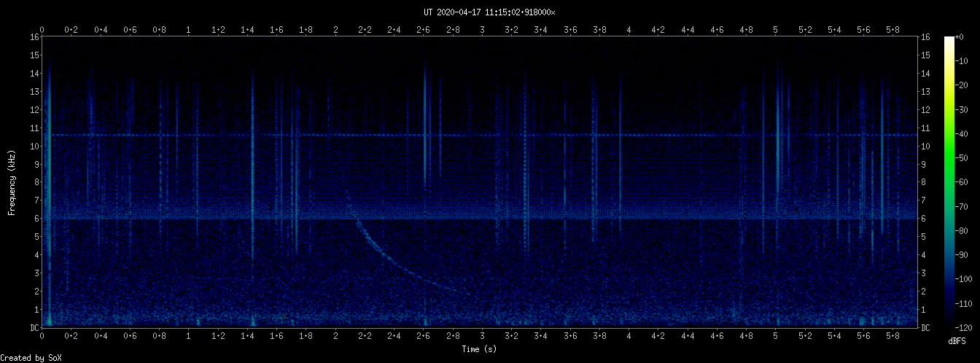Image resolution: width=980 pixels, height=363 pixels.
Task: Click the dBFS color scale bar
Action: click(x=949, y=181)
